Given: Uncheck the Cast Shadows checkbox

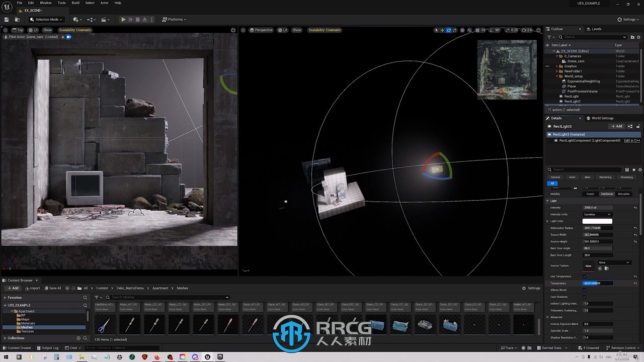Looking at the screenshot, I should point(584,297).
